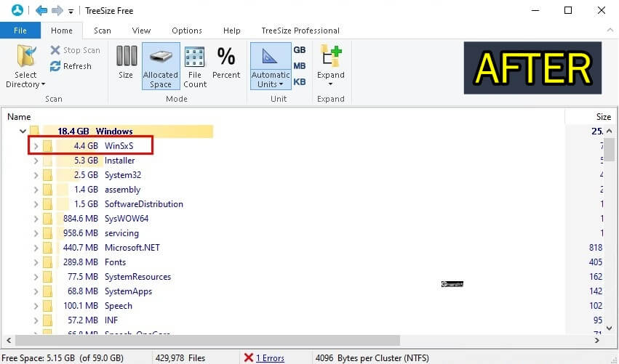Sort by the Size column header
Viewport: 619px width, 364px height.
tap(603, 117)
